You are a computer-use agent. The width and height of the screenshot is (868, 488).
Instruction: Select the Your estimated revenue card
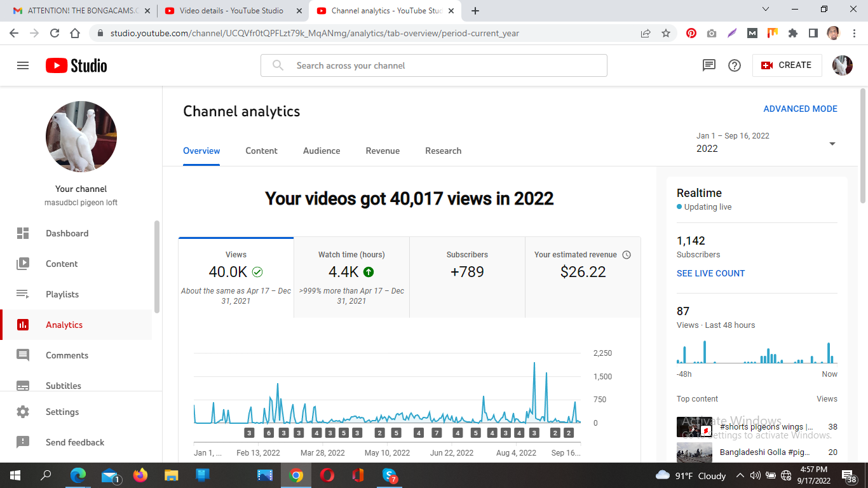coord(583,278)
